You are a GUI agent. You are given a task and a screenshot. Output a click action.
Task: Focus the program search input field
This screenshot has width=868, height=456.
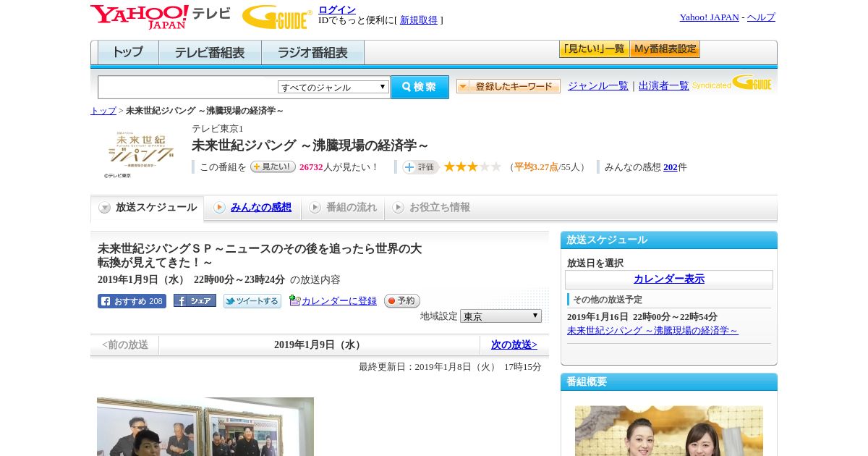click(x=188, y=87)
